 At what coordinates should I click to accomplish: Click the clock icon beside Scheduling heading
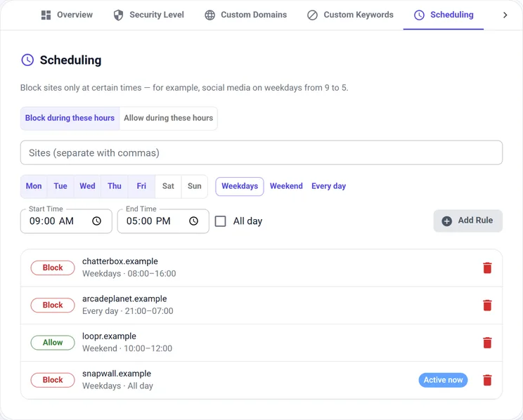(27, 60)
